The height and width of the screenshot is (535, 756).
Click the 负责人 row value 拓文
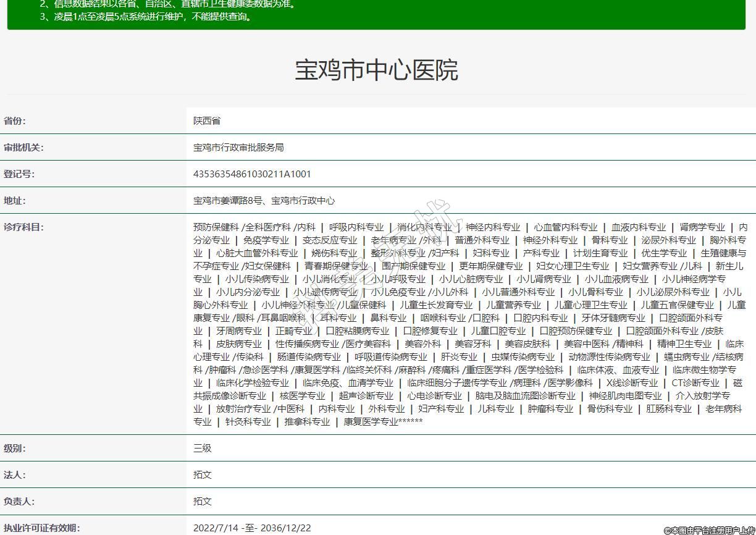pos(203,502)
